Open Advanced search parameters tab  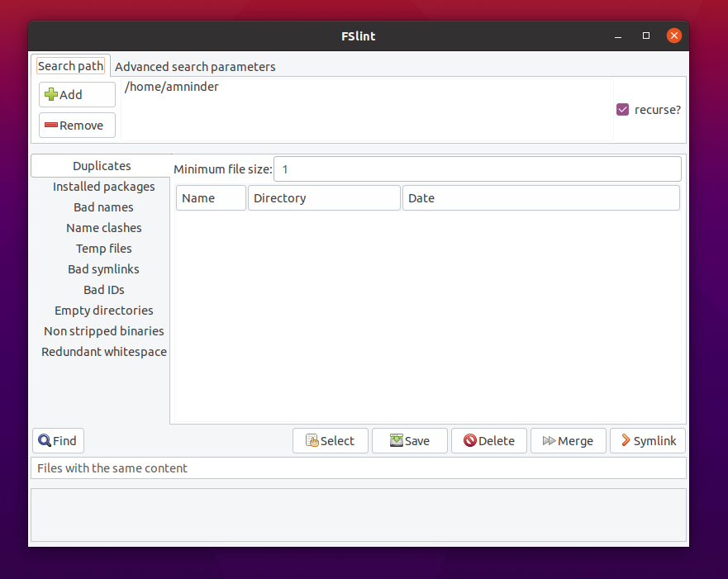(x=195, y=66)
